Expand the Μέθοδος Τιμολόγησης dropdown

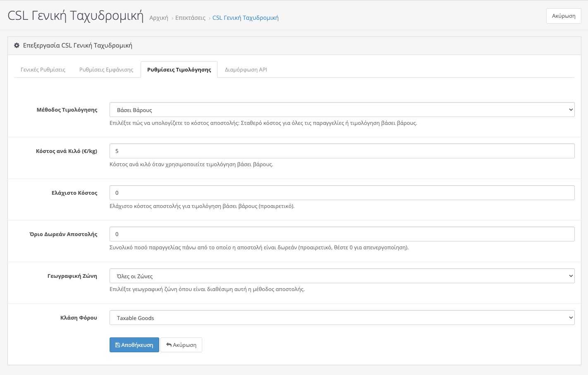(x=342, y=110)
